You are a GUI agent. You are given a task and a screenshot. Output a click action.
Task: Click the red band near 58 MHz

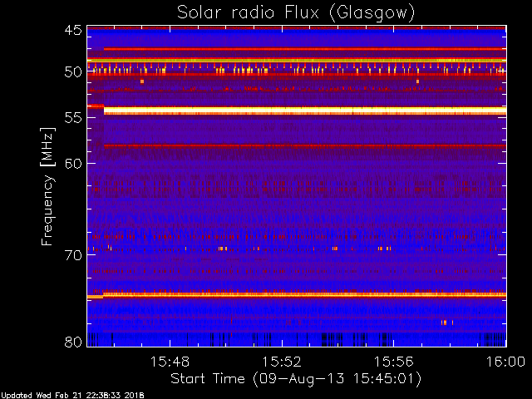click(x=305, y=146)
